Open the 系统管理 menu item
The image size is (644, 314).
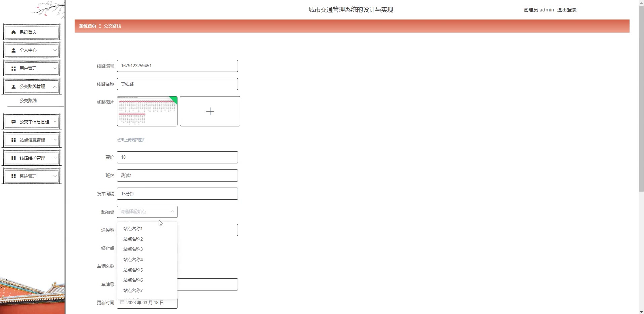coord(32,176)
